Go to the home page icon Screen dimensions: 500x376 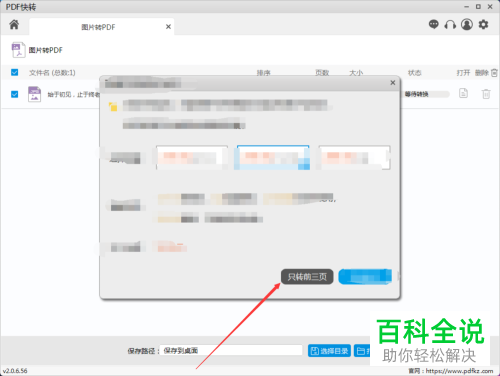coord(14,24)
